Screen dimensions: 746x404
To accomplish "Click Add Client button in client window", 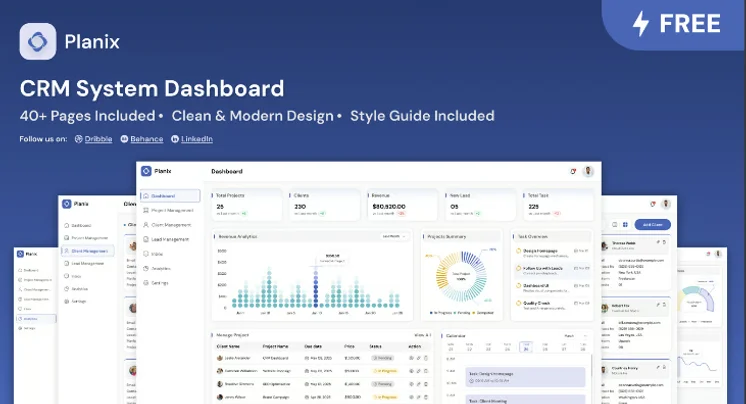I will pyautogui.click(x=652, y=225).
